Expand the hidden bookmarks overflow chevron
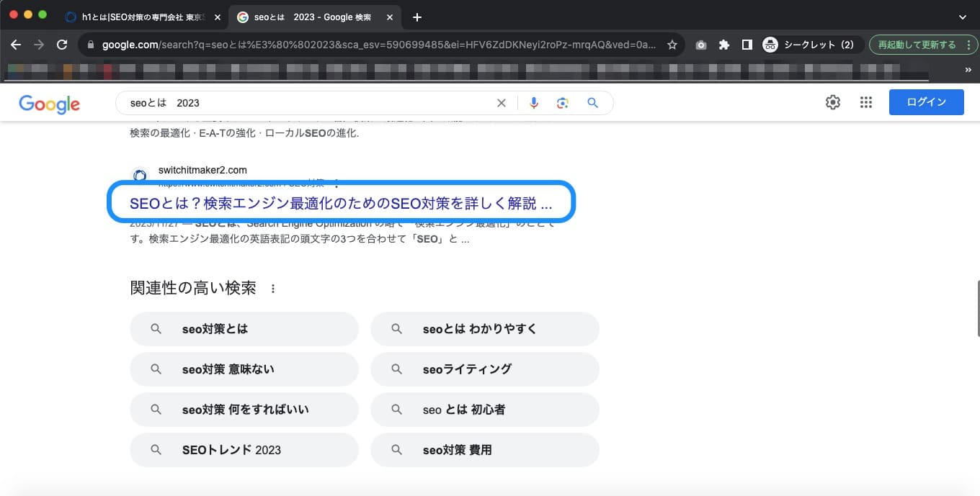Image resolution: width=980 pixels, height=496 pixels. point(968,70)
